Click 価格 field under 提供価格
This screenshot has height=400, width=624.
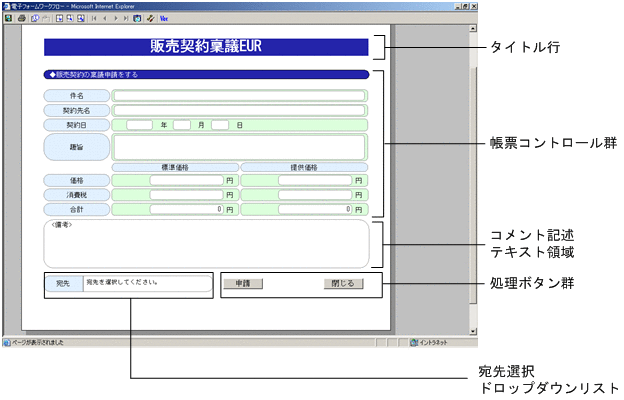pos(315,180)
